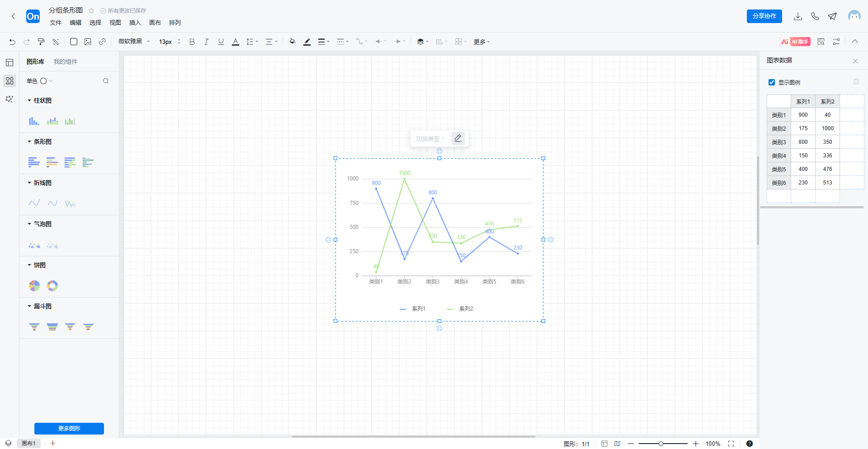Click the download icon in header

click(x=798, y=16)
